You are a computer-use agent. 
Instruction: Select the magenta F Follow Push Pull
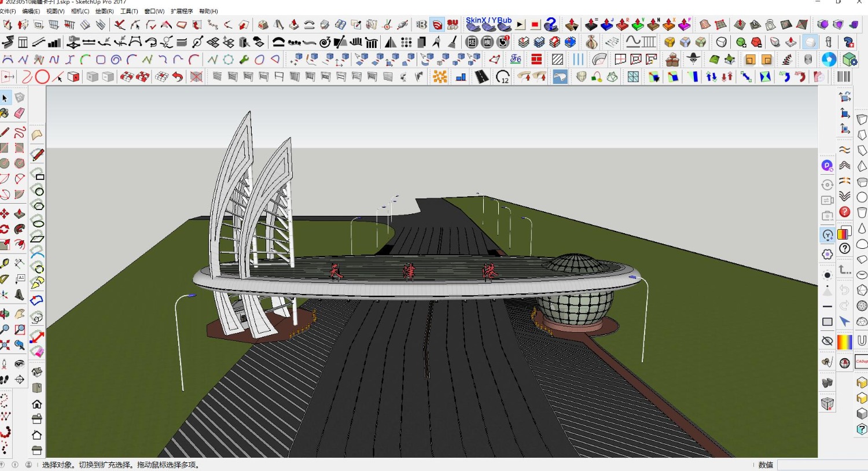pyautogui.click(x=685, y=24)
